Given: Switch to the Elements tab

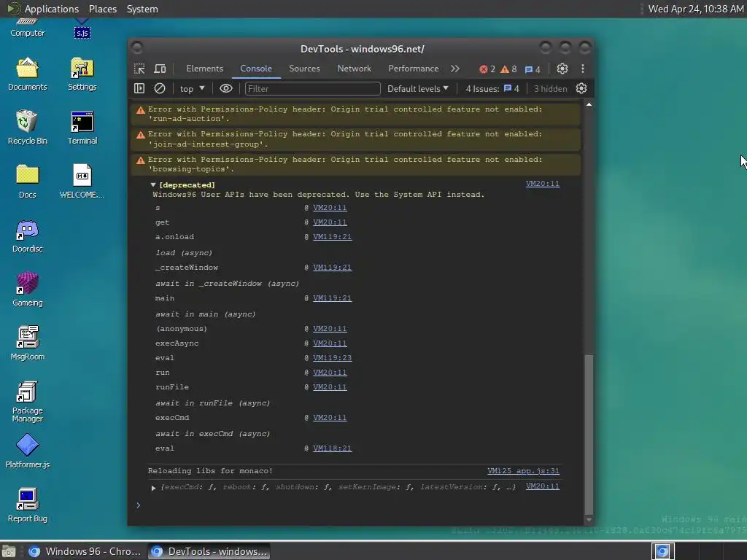Looking at the screenshot, I should (x=204, y=69).
